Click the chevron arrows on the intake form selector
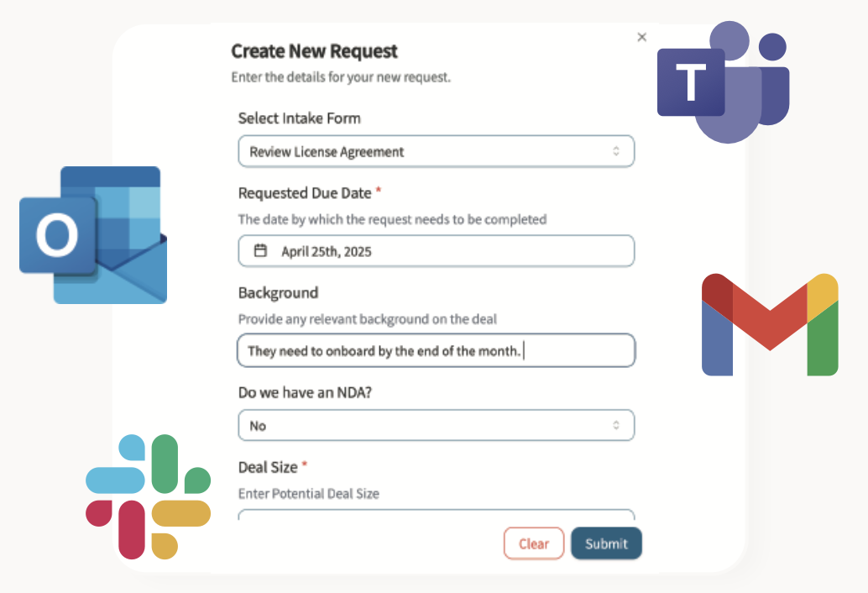Image resolution: width=868 pixels, height=593 pixels. tap(616, 152)
